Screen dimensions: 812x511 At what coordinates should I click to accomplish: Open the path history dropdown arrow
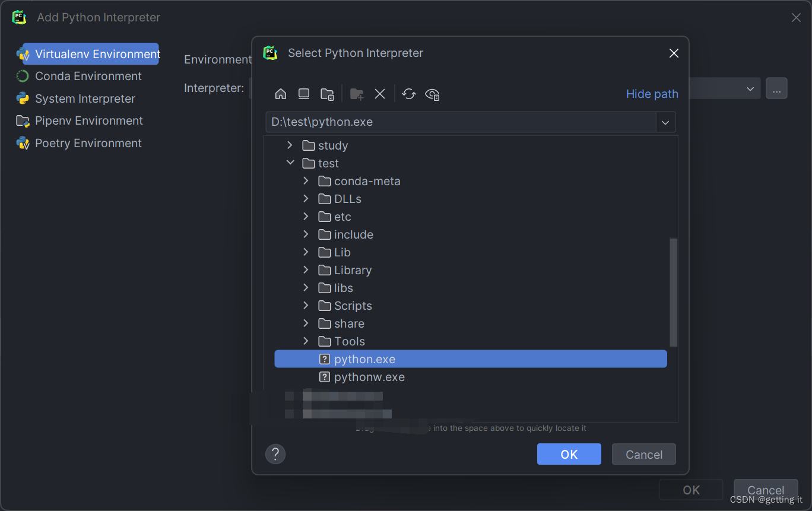point(665,122)
